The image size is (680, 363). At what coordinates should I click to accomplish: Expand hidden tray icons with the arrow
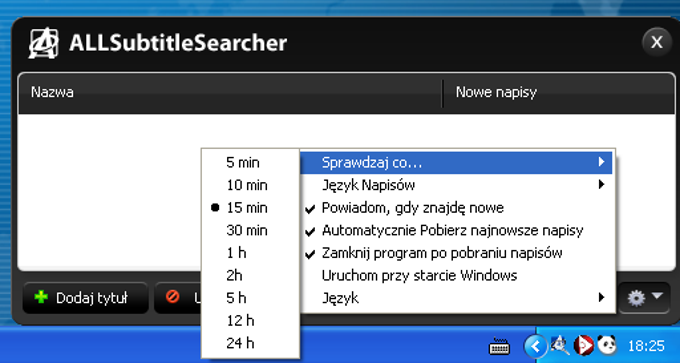(x=536, y=346)
